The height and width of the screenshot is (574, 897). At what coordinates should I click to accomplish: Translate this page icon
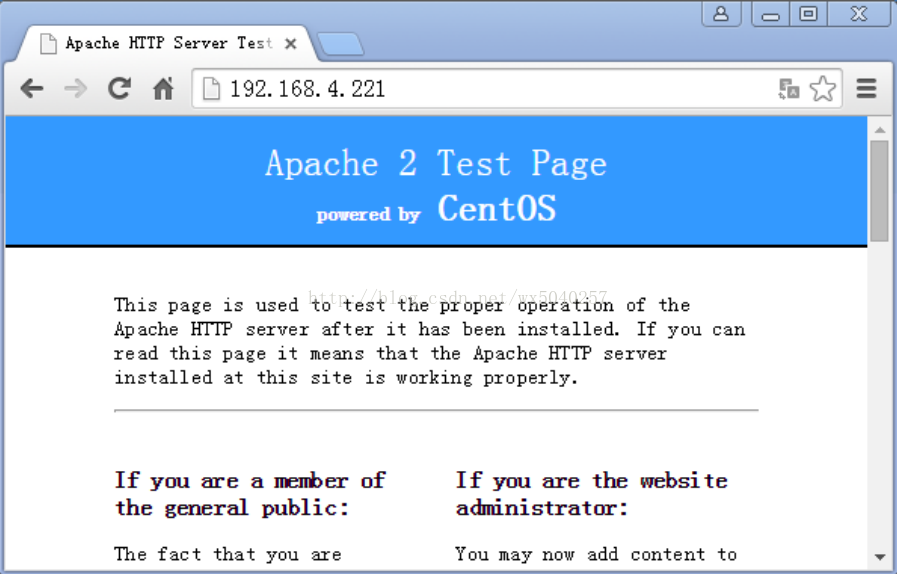(x=789, y=89)
